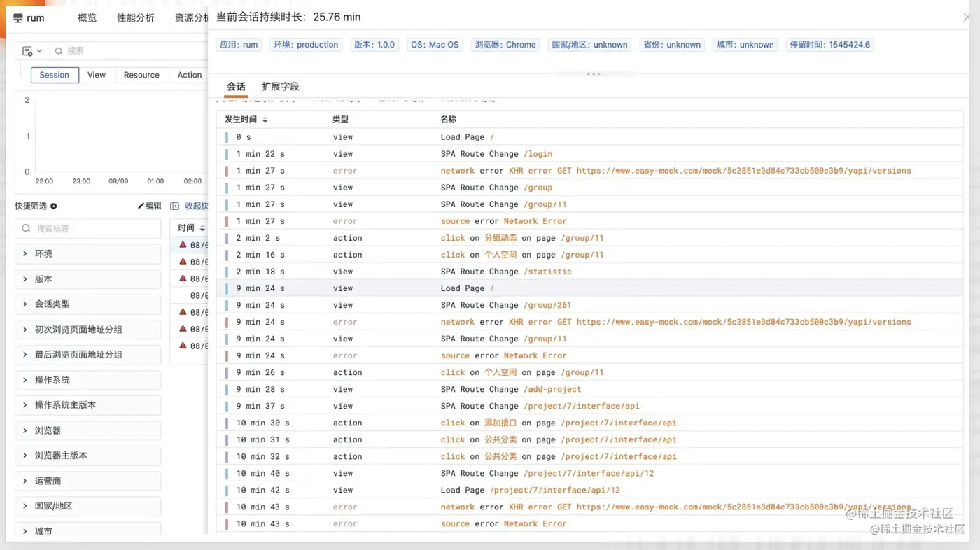Open the search mode list icon
This screenshot has width=980, height=550.
point(31,51)
